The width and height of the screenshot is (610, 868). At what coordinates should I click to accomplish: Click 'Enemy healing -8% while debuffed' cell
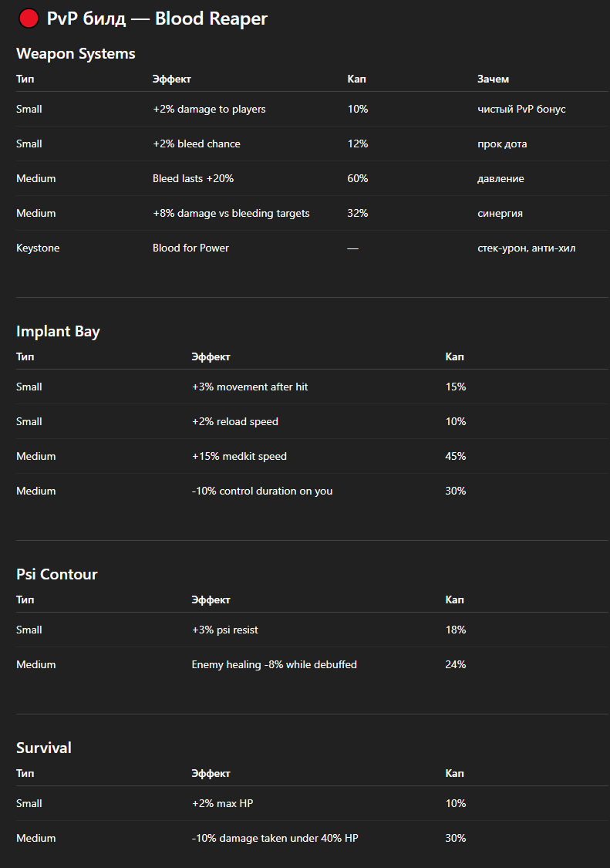(274, 664)
